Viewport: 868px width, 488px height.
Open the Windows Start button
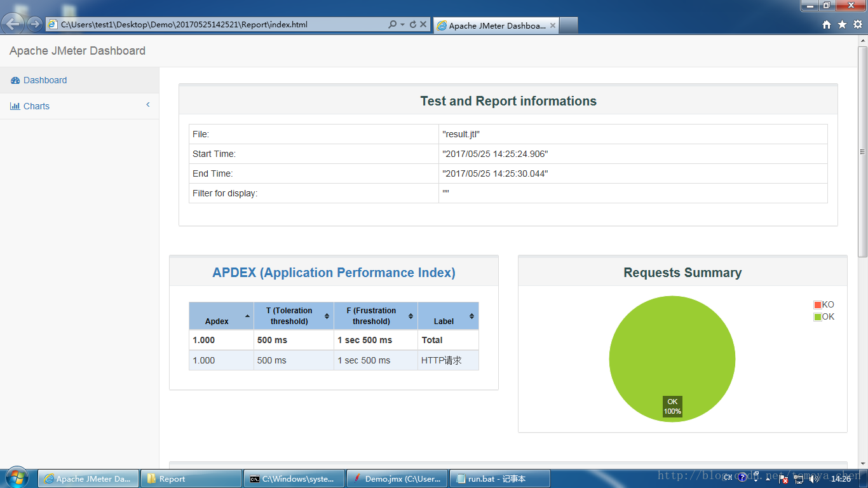click(16, 478)
